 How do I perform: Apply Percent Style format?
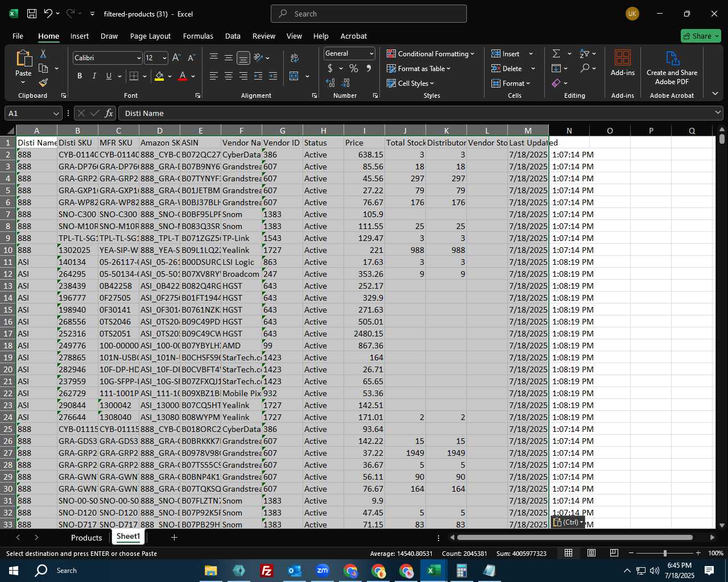[x=354, y=68]
